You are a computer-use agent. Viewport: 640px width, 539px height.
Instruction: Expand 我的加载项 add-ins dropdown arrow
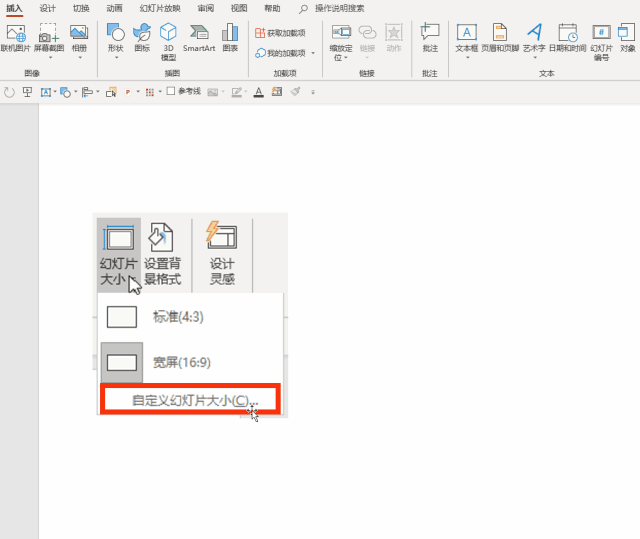[x=313, y=53]
